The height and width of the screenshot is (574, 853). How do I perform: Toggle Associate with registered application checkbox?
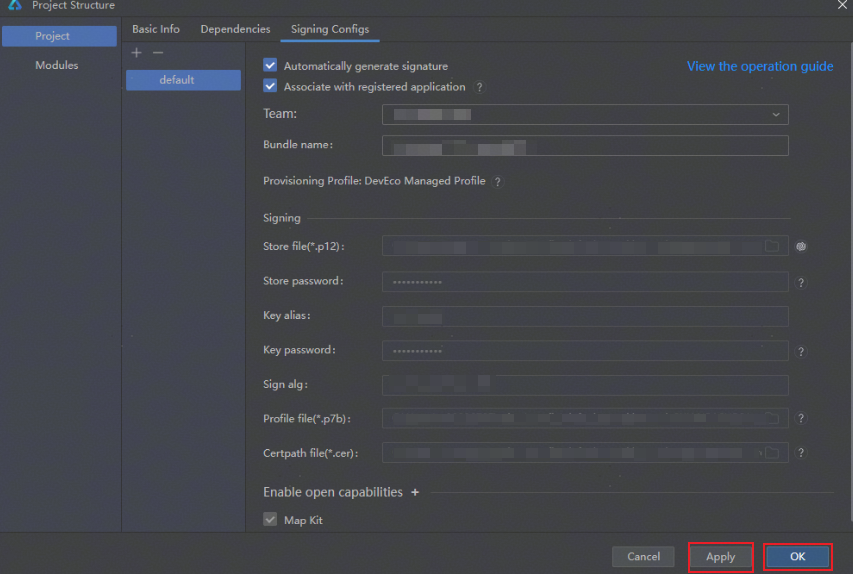pyautogui.click(x=270, y=87)
